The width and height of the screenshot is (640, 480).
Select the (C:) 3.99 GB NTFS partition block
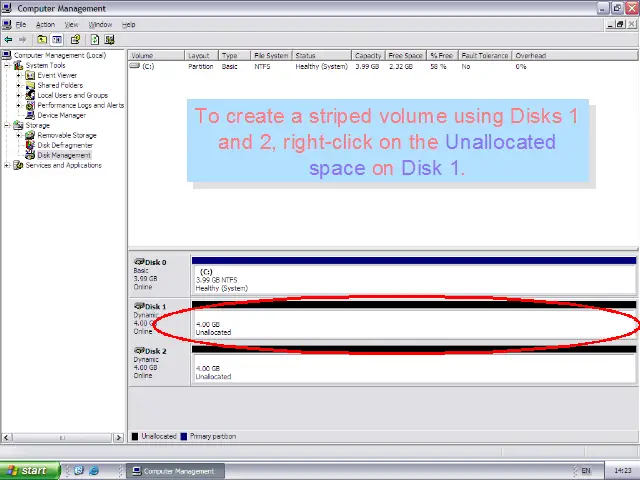414,276
